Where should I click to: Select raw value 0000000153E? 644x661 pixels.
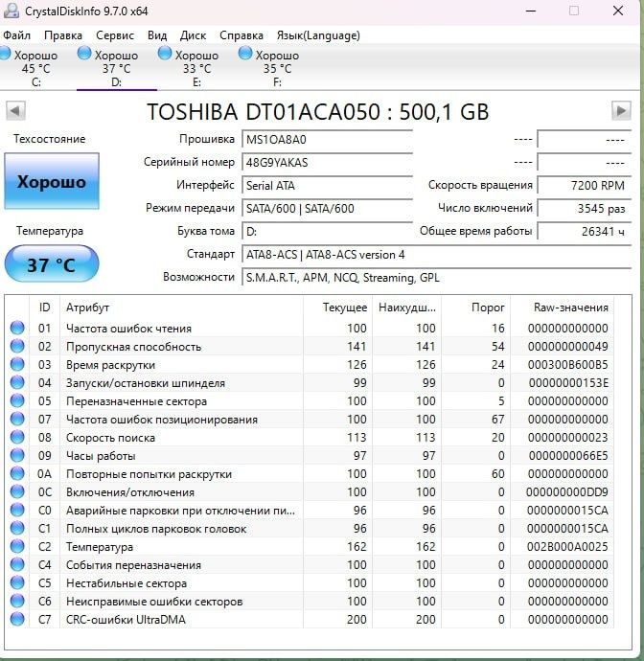(x=568, y=383)
